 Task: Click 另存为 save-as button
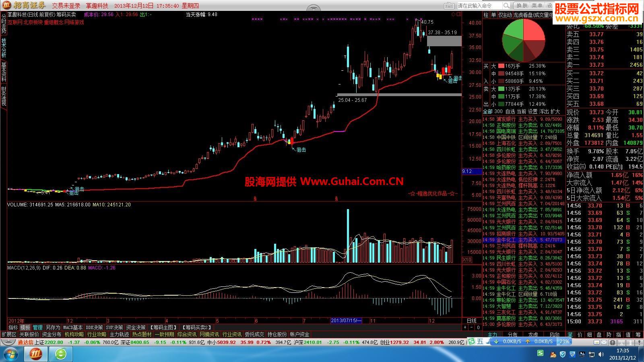pyautogui.click(x=53, y=327)
